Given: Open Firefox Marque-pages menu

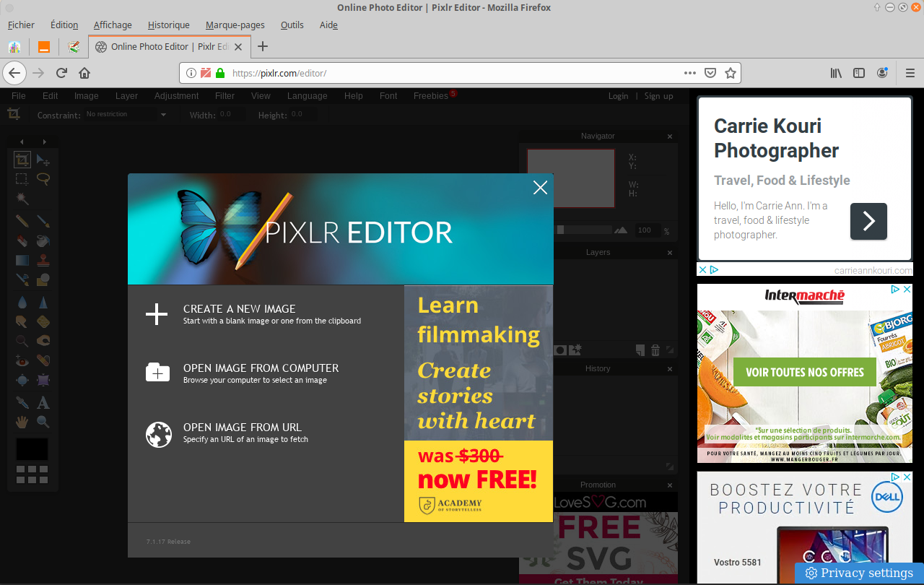Looking at the screenshot, I should pos(235,25).
